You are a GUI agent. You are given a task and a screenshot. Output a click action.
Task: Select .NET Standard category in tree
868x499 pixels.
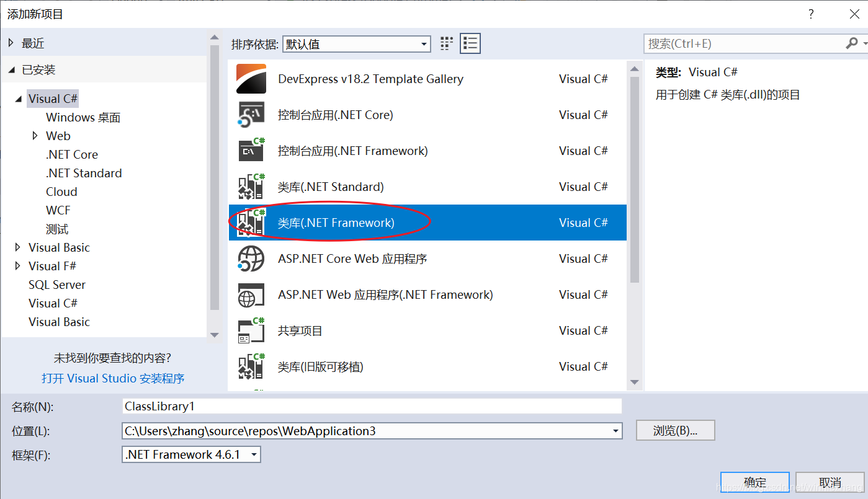(x=84, y=173)
